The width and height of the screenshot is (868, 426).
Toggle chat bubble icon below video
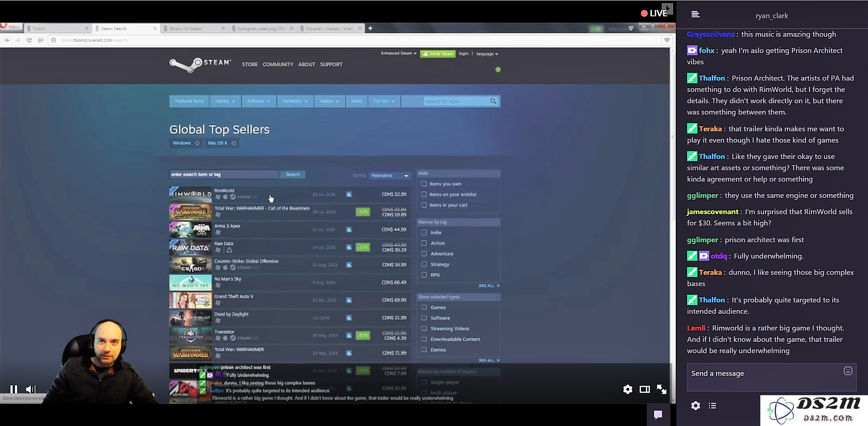pyautogui.click(x=658, y=414)
